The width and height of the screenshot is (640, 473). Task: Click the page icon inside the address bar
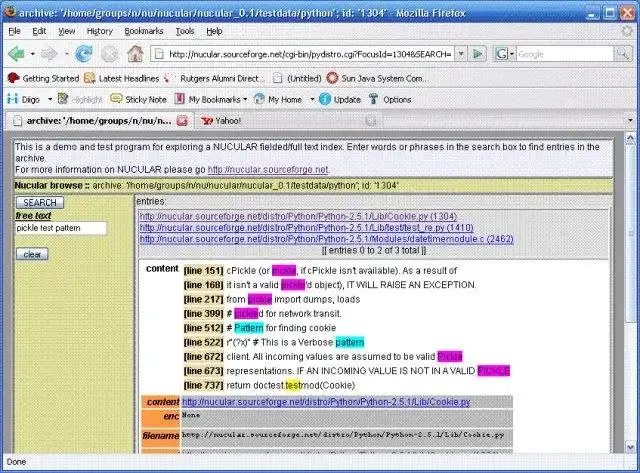160,54
